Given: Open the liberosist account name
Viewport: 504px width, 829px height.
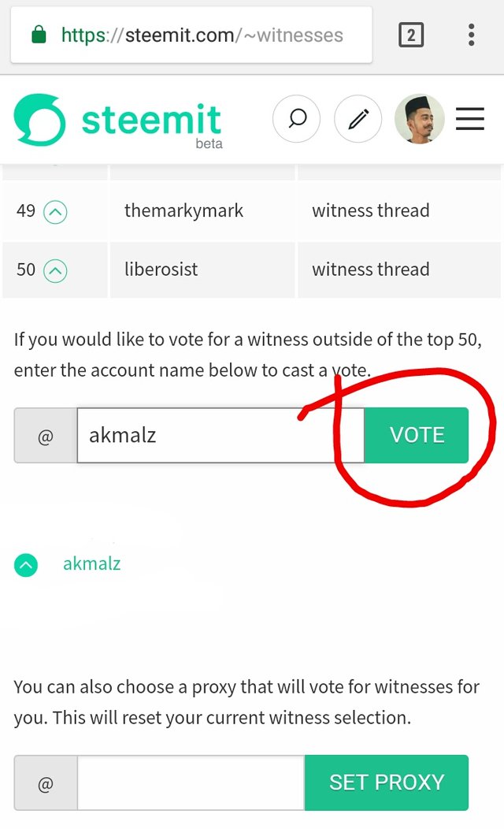Looking at the screenshot, I should (x=161, y=269).
